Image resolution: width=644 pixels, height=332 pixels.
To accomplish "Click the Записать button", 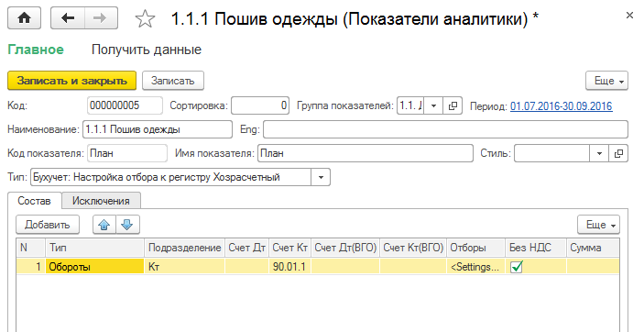I will pos(173,81).
